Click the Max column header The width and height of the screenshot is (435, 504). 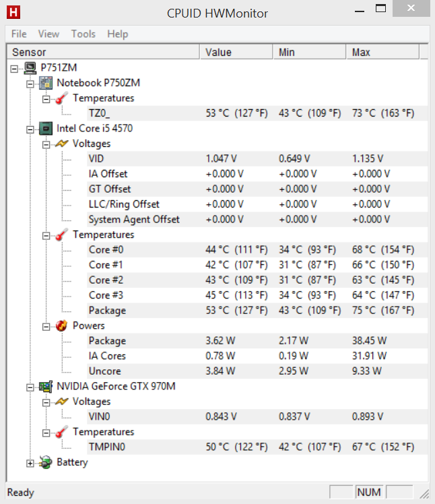point(383,52)
